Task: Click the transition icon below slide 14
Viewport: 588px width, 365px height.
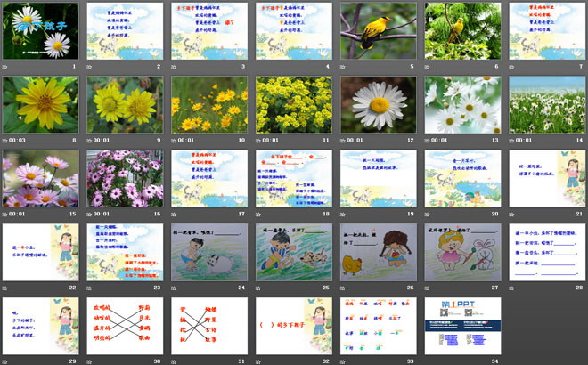Action: coord(512,140)
